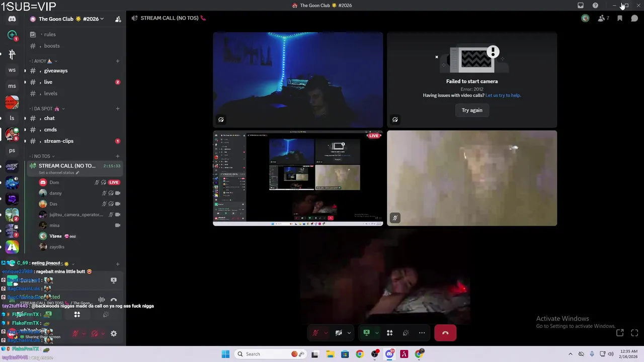Toggle deafen in the bottom-left user panel
Image resolution: width=644 pixels, height=362 pixels.
pyautogui.click(x=95, y=333)
